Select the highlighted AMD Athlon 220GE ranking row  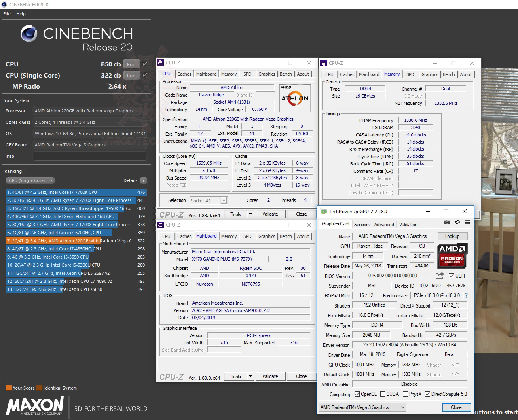(x=76, y=241)
